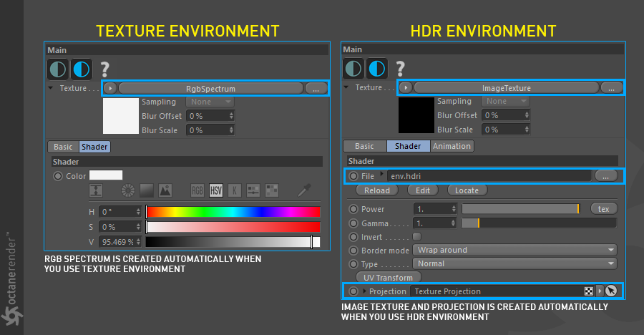Viewport: 644px width, 335px height.
Task: Toggle the Type animation dot
Action: point(353,264)
